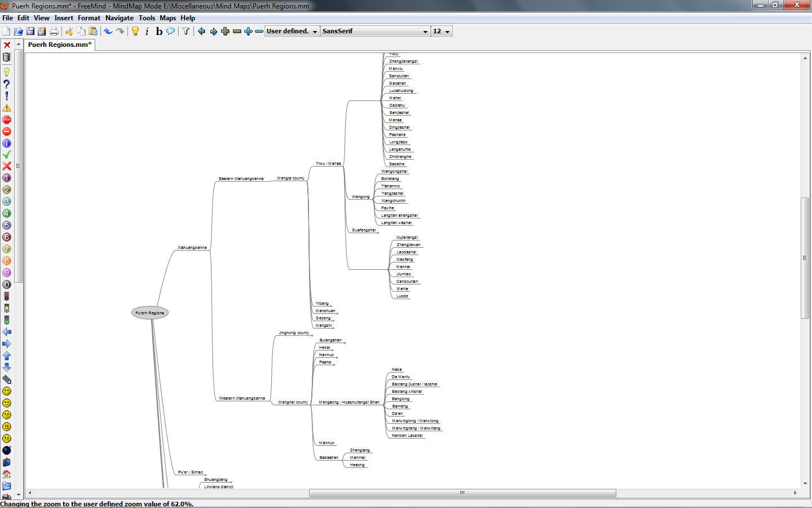Click the Print icon in toolbar
The image size is (812, 508).
click(x=54, y=31)
